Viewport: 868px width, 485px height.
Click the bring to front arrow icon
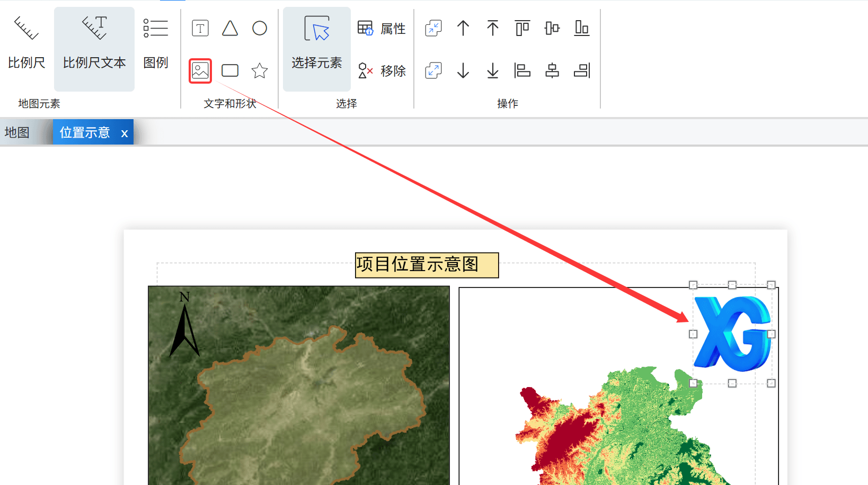[x=493, y=28]
